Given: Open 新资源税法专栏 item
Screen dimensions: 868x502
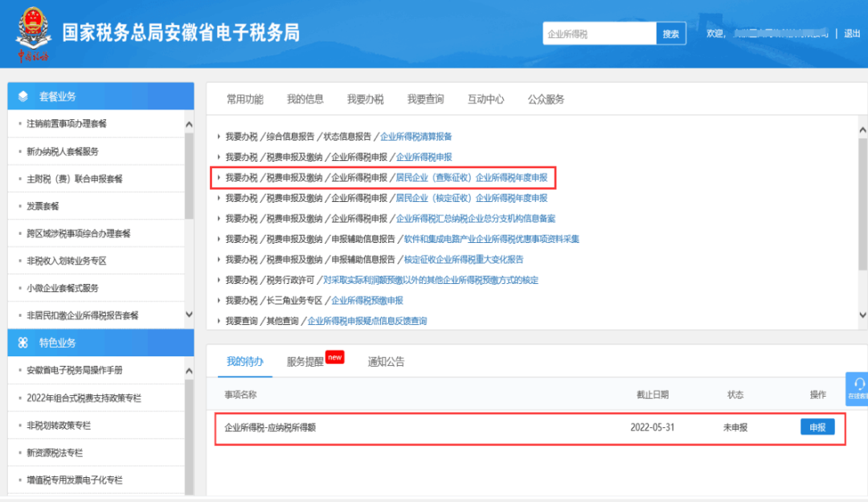Looking at the screenshot, I should coord(55,453).
